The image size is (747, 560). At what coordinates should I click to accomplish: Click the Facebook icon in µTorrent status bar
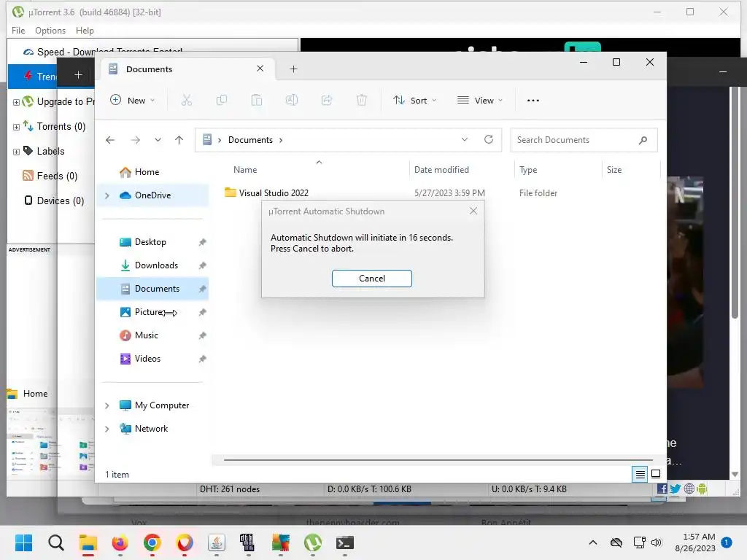[662, 489]
